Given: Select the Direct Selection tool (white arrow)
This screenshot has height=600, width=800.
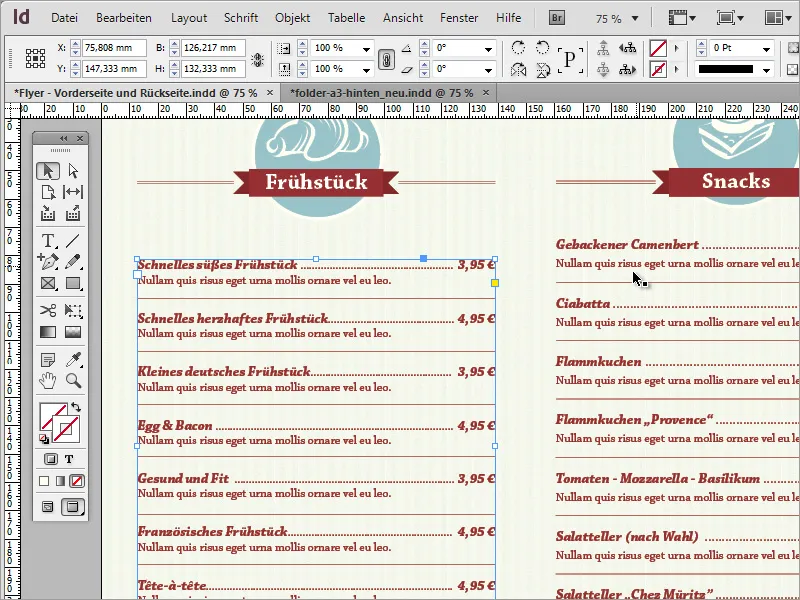Looking at the screenshot, I should 73,171.
